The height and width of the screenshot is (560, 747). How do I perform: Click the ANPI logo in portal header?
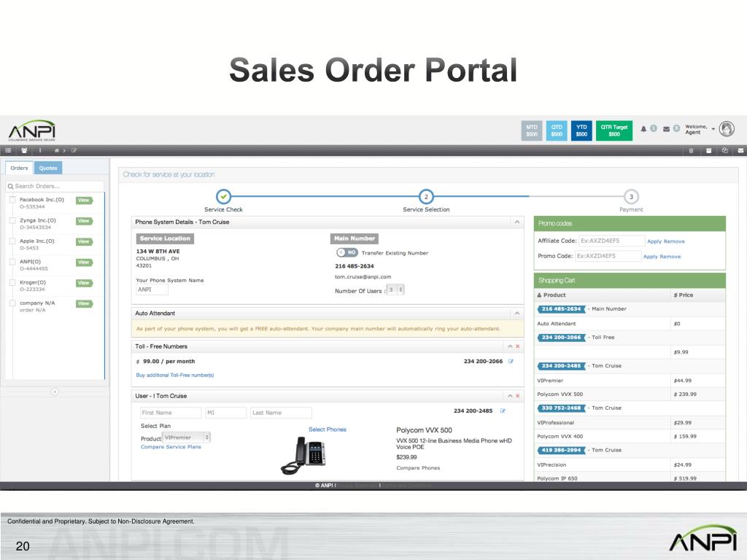point(32,130)
